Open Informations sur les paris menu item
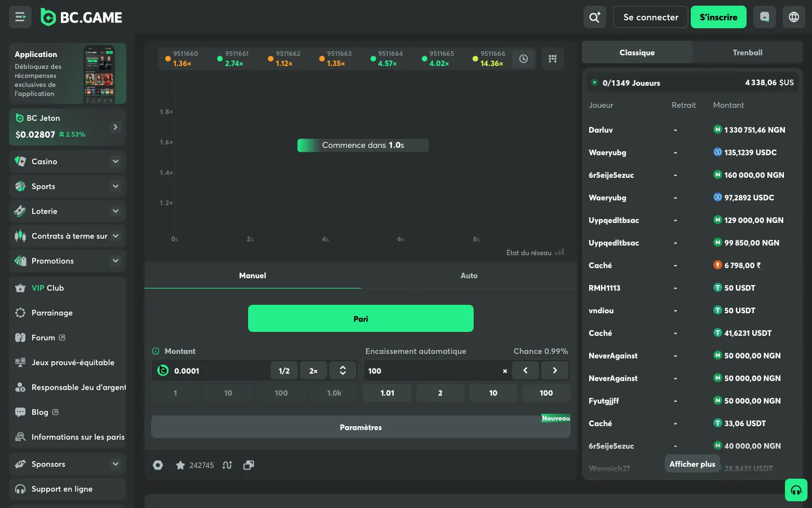The image size is (812, 508). point(68,437)
